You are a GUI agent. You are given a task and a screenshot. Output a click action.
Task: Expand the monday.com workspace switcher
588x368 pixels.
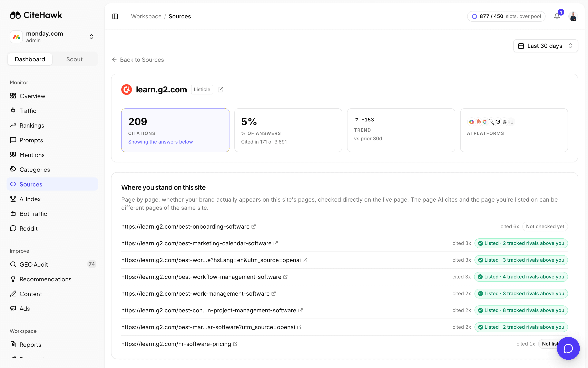point(52,37)
